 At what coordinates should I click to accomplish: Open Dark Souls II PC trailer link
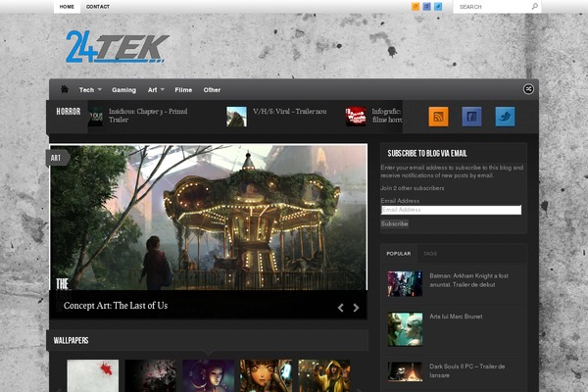(466, 370)
